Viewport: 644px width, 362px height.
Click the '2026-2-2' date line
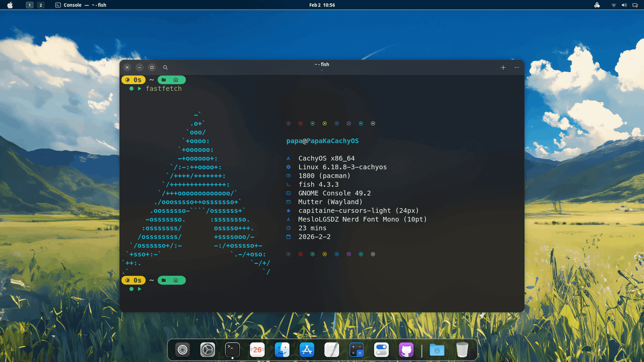(314, 237)
